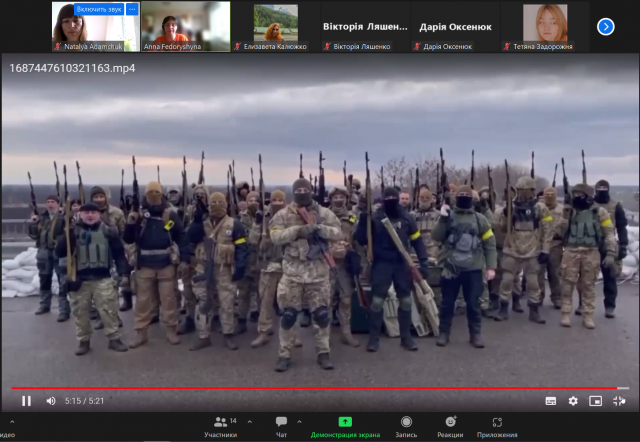640x442 pixels.
Task: Open video player settings gear
Action: [573, 401]
